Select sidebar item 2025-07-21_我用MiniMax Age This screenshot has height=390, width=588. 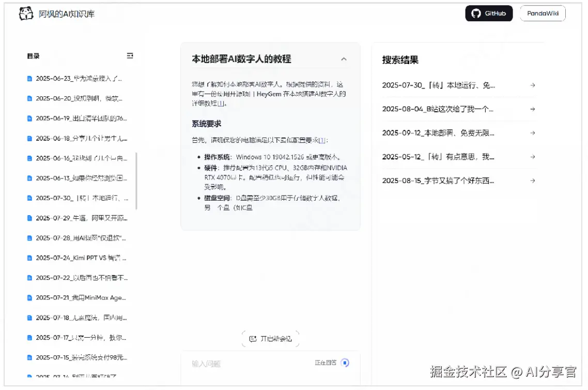coord(81,297)
